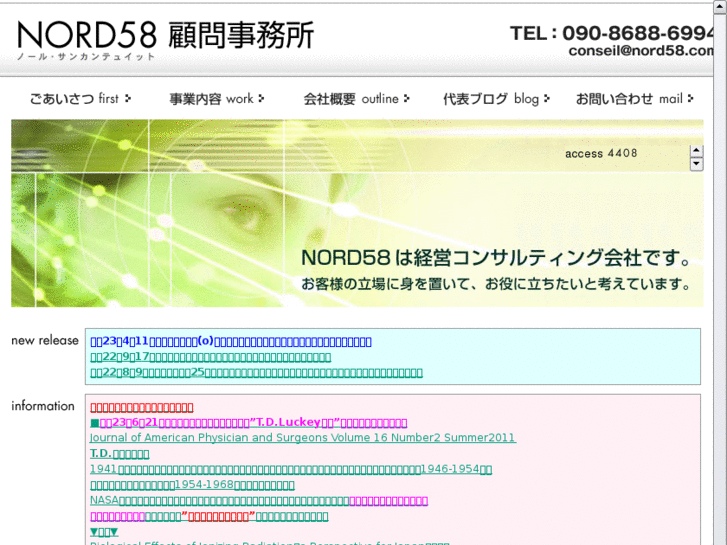This screenshot has height=545, width=727.
Task: Open the 会社概要 outline menu item
Action: [357, 99]
